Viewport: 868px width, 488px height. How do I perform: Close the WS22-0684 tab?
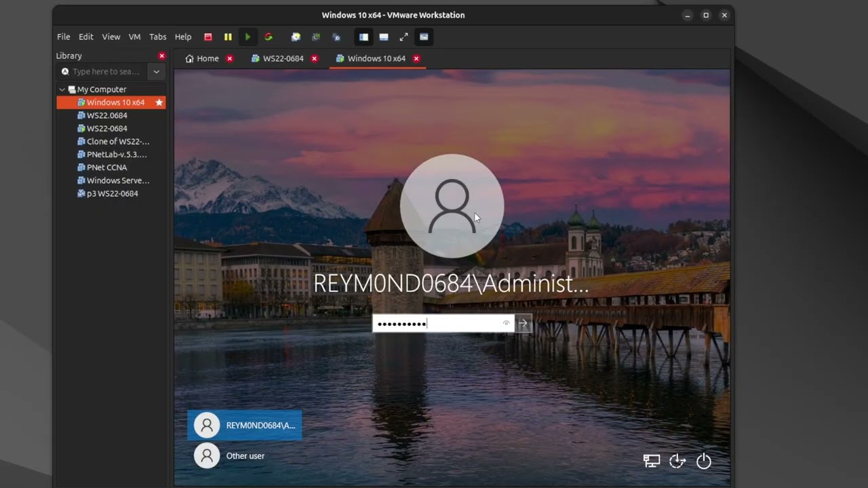tap(314, 58)
